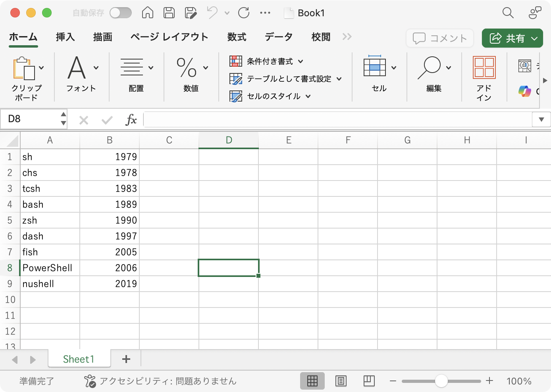
Task: Expand the formula bar dropdown arrow
Action: coord(541,119)
